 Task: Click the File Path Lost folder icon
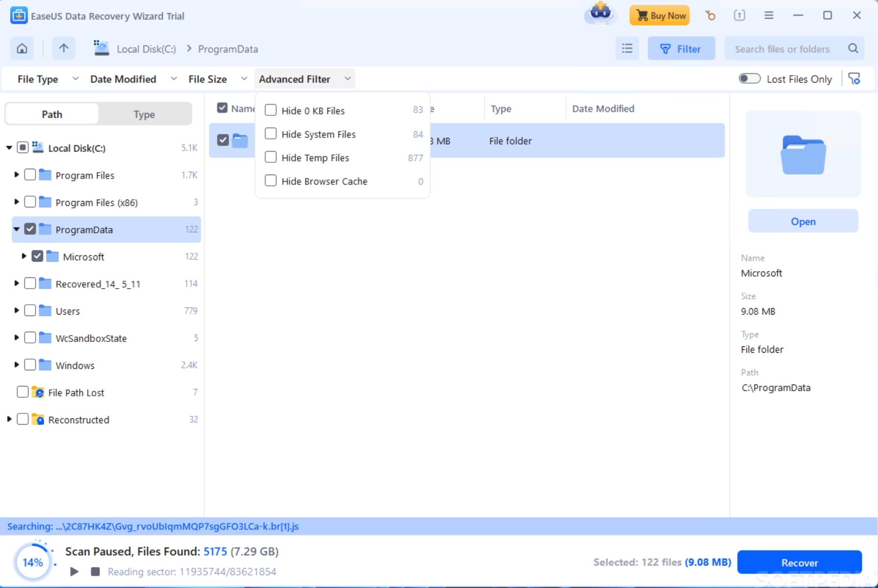point(38,392)
